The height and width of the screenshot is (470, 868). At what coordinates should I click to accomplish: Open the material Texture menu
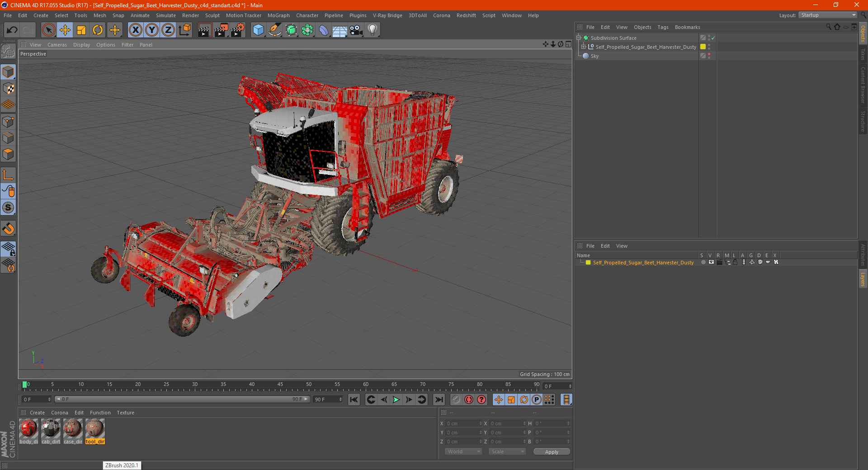(x=126, y=413)
